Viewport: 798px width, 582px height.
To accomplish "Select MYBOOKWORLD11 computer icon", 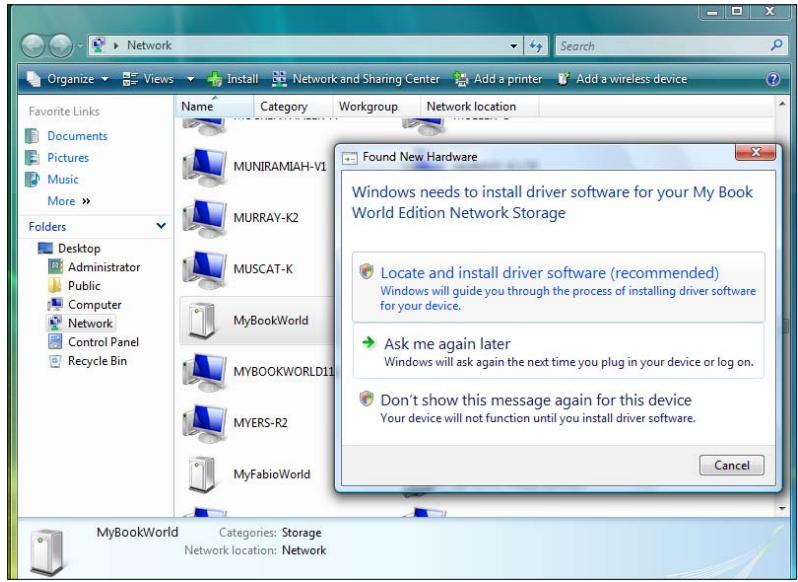I will [x=204, y=372].
